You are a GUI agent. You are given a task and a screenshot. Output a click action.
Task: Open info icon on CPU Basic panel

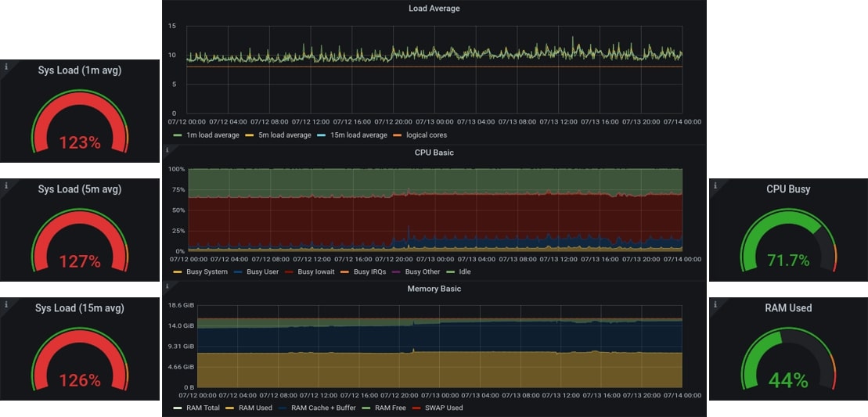167,150
